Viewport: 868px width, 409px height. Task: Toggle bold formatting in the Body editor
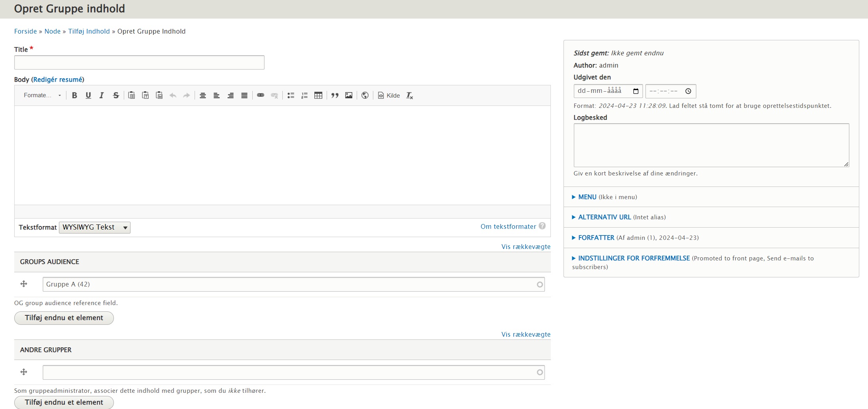[74, 95]
